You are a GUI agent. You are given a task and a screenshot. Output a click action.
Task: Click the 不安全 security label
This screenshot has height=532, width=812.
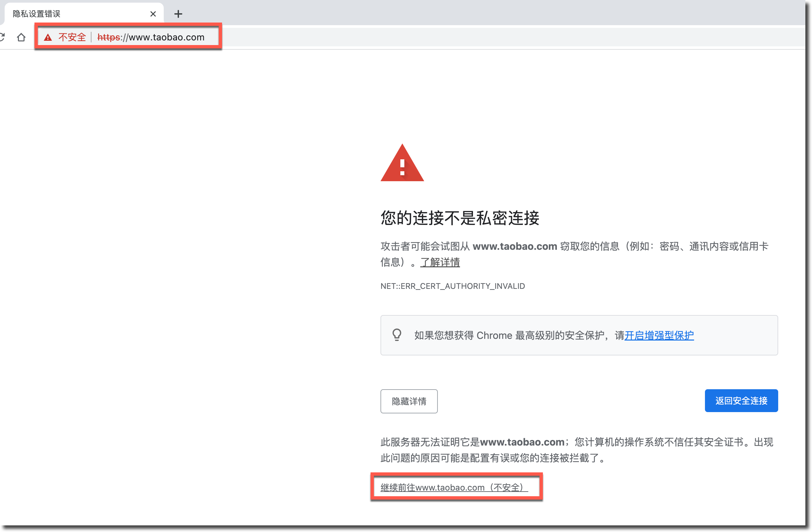[72, 37]
